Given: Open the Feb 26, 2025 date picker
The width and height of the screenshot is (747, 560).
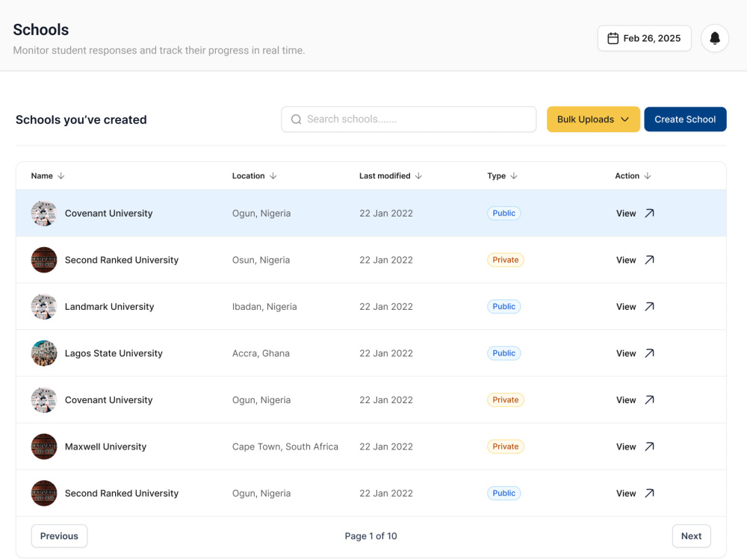Looking at the screenshot, I should pos(644,38).
